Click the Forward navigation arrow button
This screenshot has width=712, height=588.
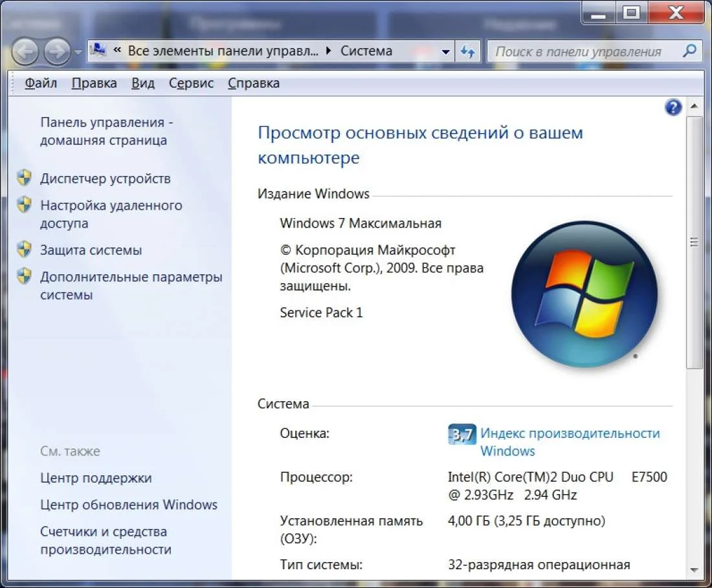click(57, 52)
